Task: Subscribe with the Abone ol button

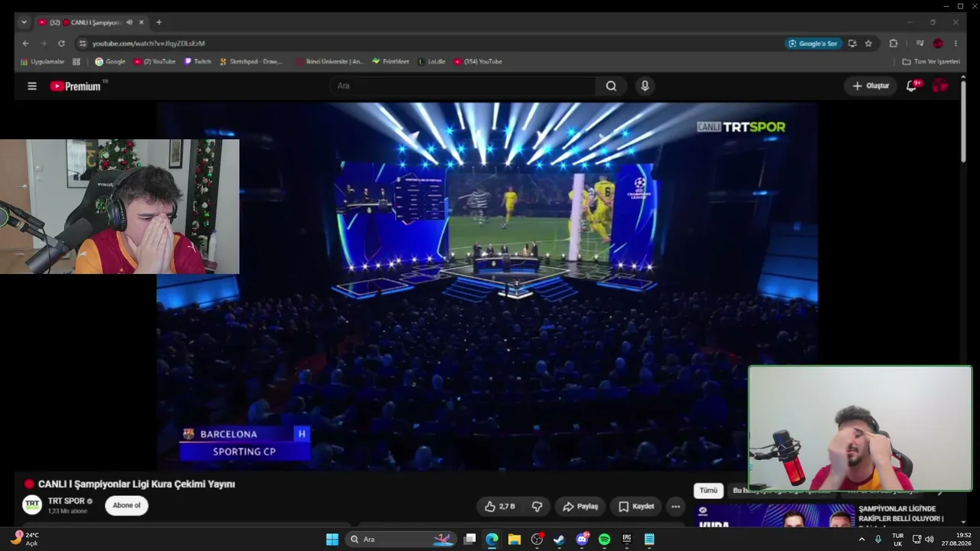Action: point(126,505)
